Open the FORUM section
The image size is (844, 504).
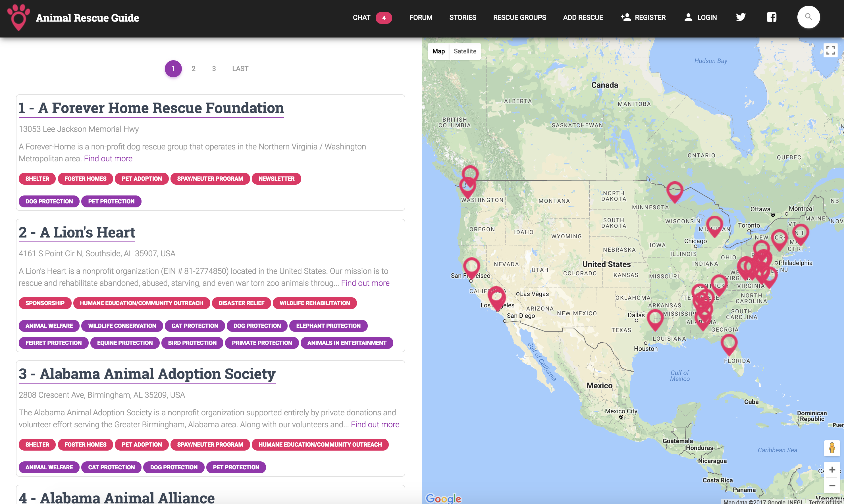tap(421, 17)
